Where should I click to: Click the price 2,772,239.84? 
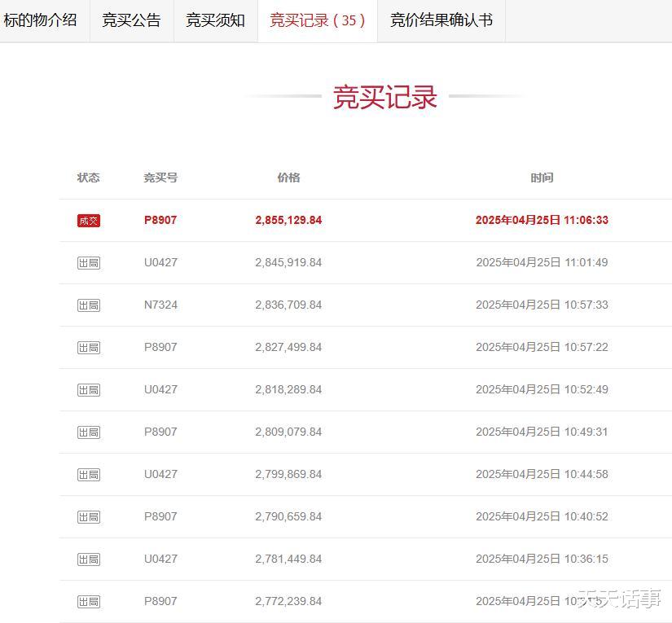tap(288, 602)
